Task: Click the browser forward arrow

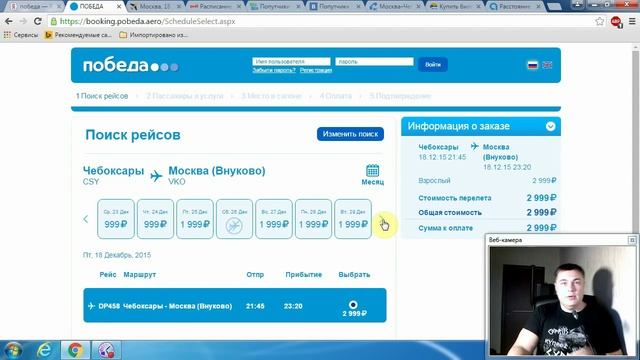Action: (x=23, y=21)
